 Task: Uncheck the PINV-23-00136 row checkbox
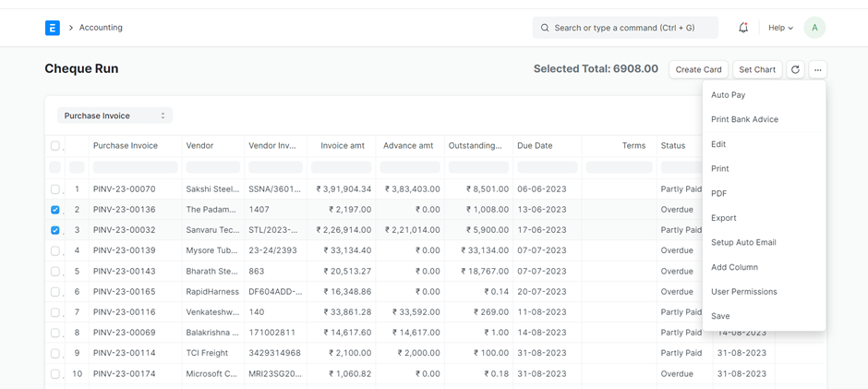click(x=55, y=210)
